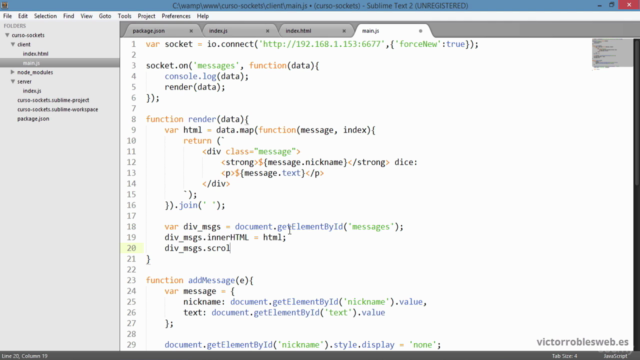Open the Find menu
640x360 pixels.
tap(69, 16)
